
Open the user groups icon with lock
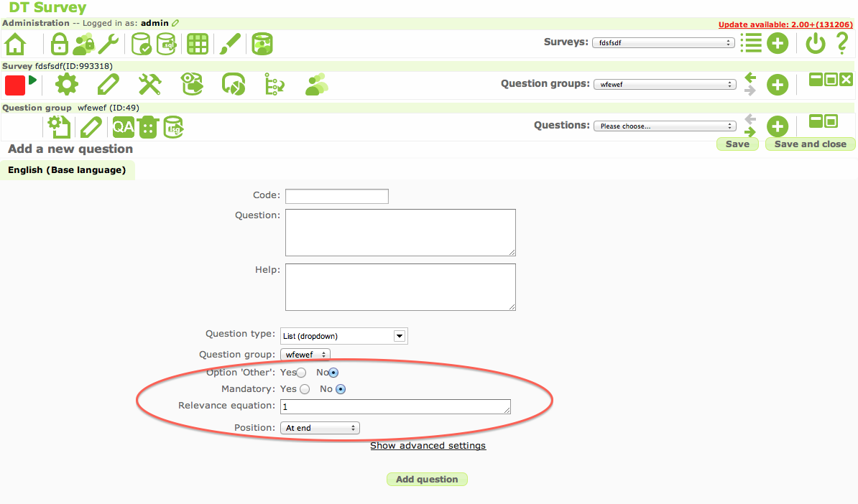point(83,45)
